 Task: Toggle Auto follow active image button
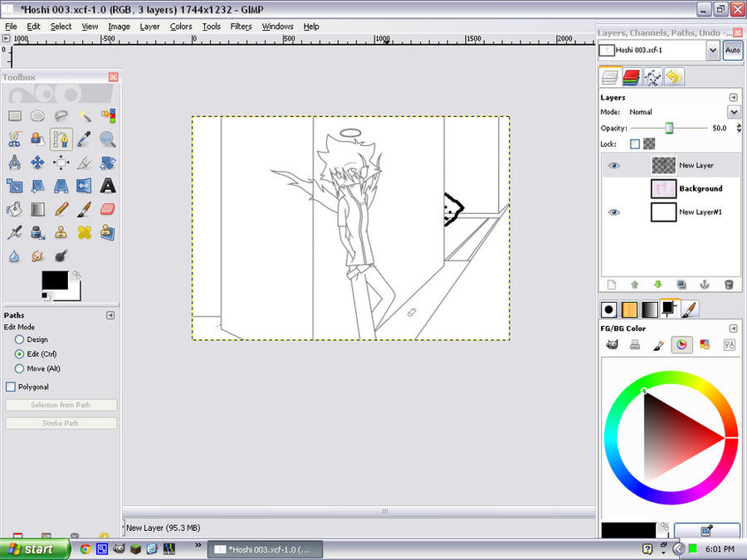tap(733, 50)
